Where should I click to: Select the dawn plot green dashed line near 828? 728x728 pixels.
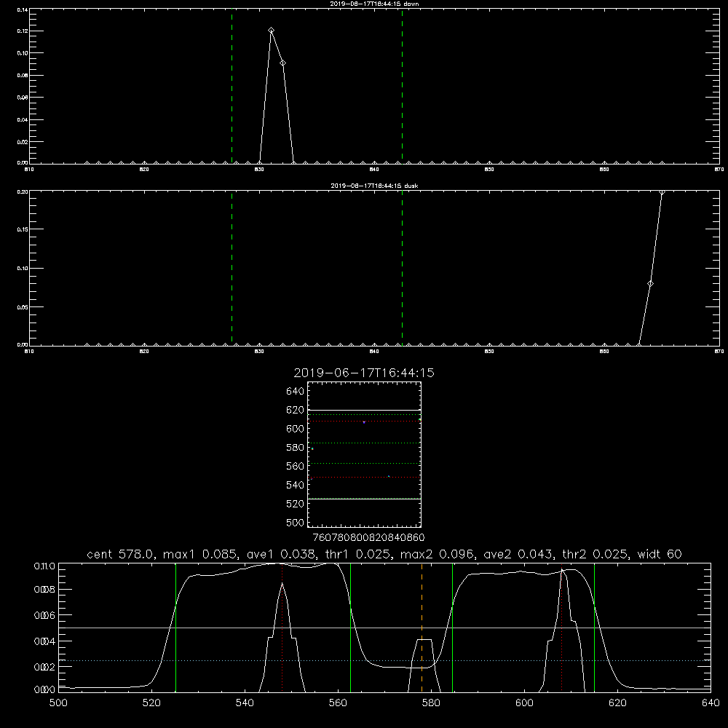pyautogui.click(x=232, y=86)
